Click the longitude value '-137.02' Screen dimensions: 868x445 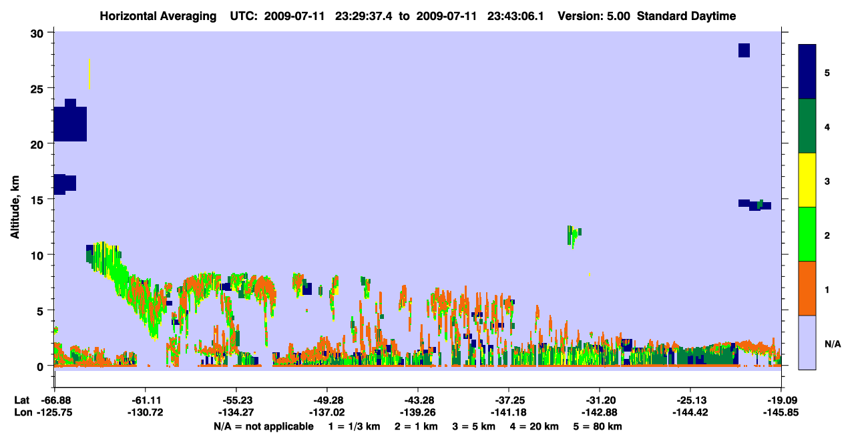(327, 412)
